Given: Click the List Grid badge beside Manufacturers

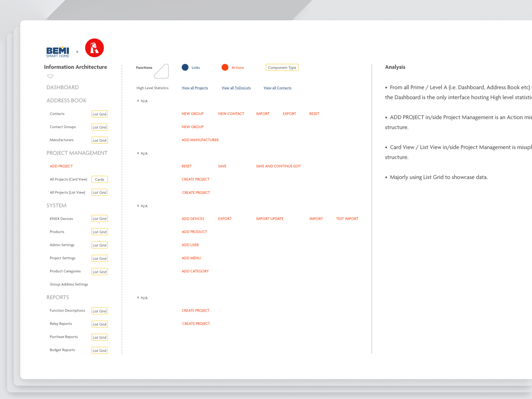Looking at the screenshot, I should point(99,140).
